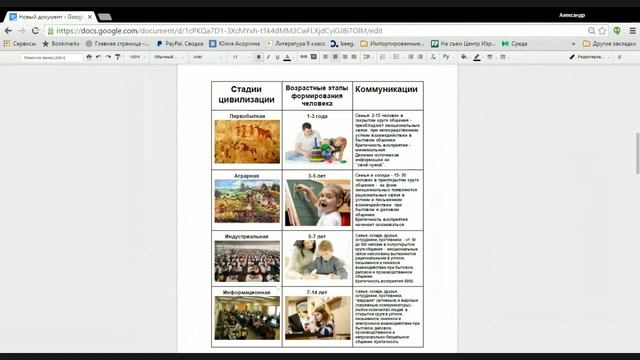Open the На сьем Центр bookmark
This screenshot has height=360, width=640.
tap(463, 43)
